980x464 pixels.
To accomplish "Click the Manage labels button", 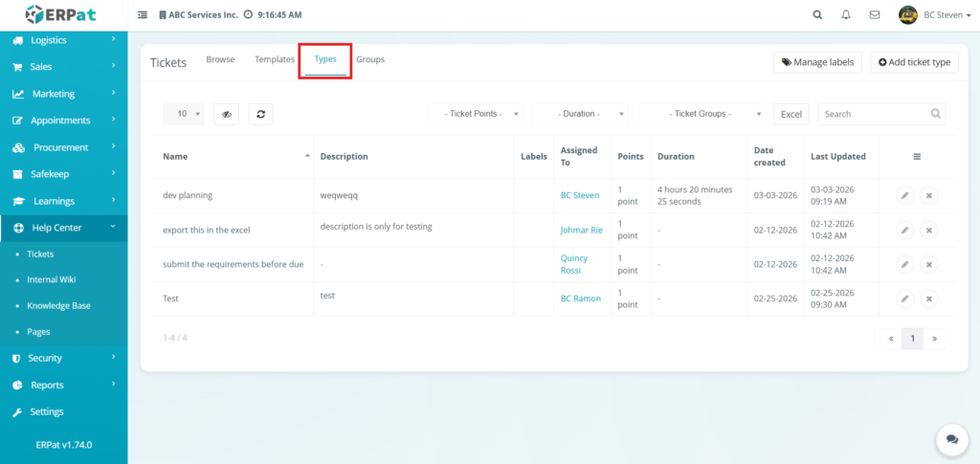I will (818, 62).
